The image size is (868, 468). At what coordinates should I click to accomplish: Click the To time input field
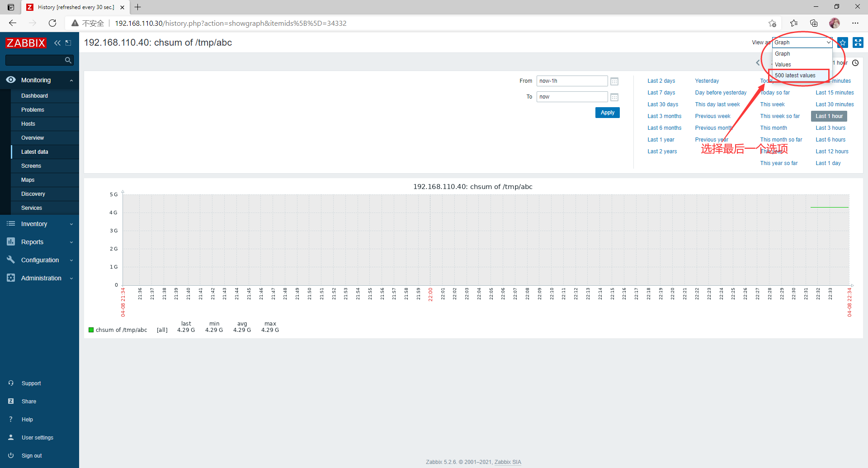[x=572, y=97]
